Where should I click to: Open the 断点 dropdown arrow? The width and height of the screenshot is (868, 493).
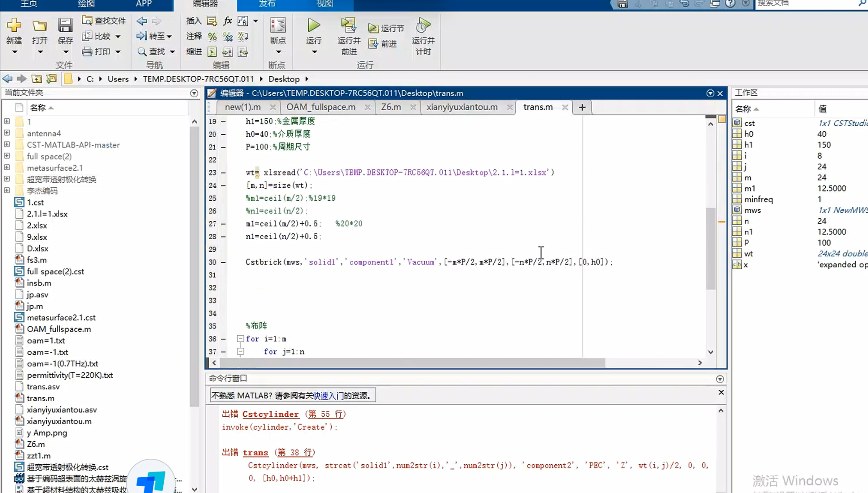[x=278, y=52]
